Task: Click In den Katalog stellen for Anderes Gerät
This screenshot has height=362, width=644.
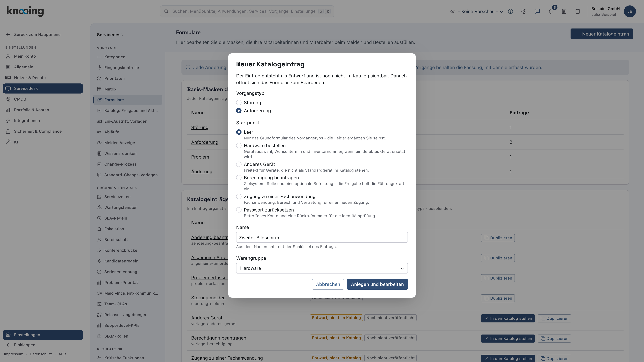Action: click(508, 318)
